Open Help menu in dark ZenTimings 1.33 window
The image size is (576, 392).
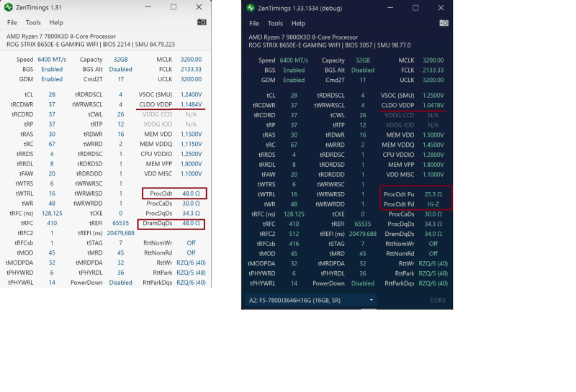click(298, 23)
